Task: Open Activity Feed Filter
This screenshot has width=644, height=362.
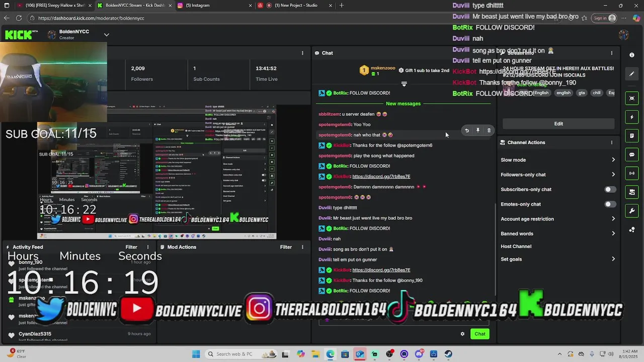Action: tap(131, 247)
